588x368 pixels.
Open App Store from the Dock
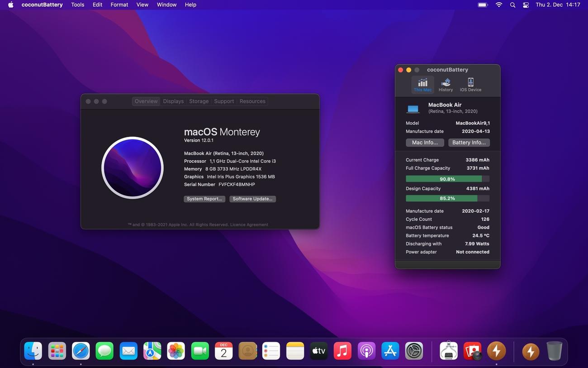(390, 351)
